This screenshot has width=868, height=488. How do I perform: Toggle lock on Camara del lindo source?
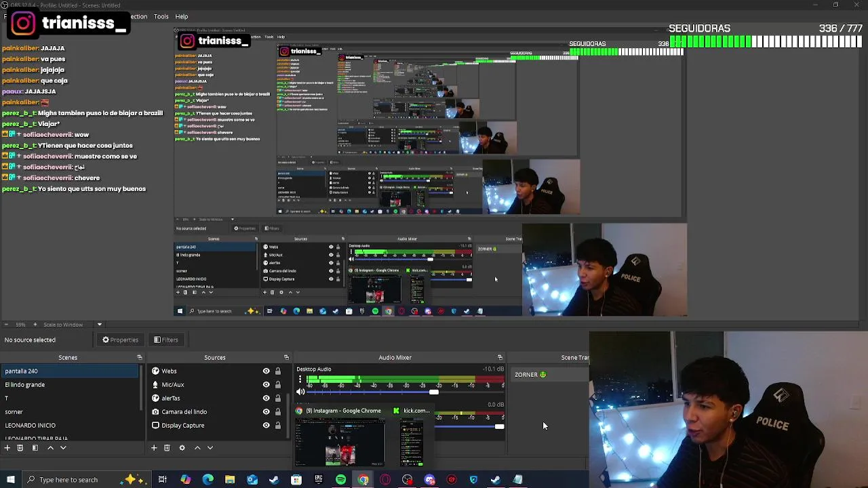point(277,411)
